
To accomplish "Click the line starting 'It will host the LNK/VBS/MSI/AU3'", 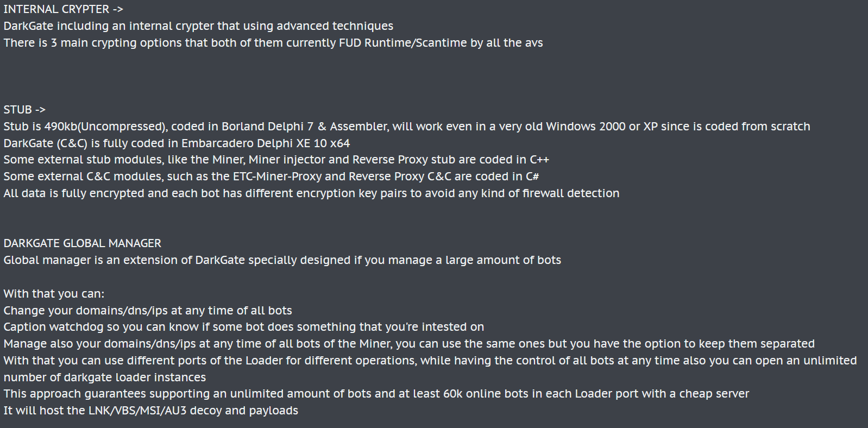I will (x=150, y=411).
